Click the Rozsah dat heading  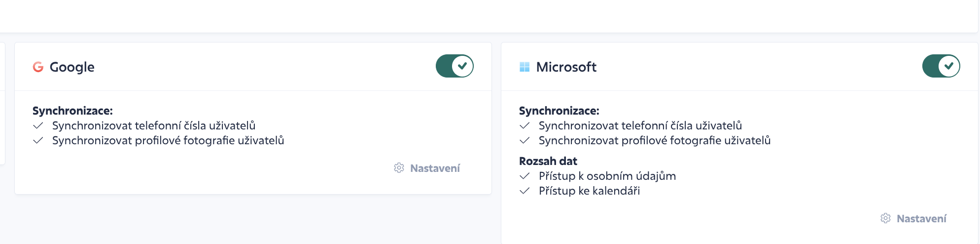click(x=548, y=161)
